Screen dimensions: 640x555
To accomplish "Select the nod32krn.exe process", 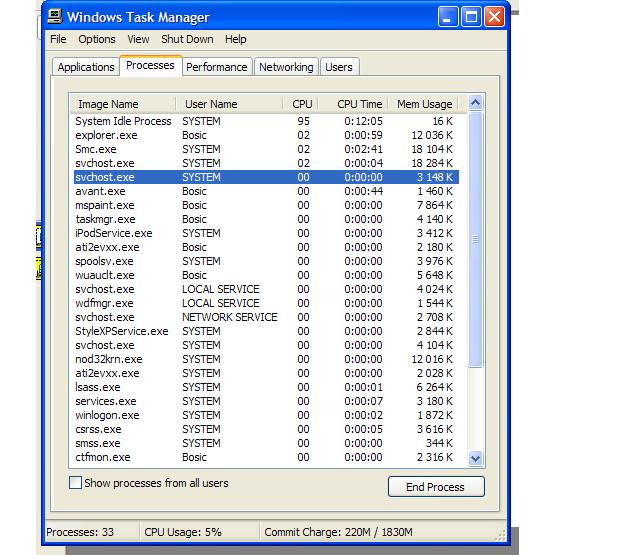I will 266,359.
